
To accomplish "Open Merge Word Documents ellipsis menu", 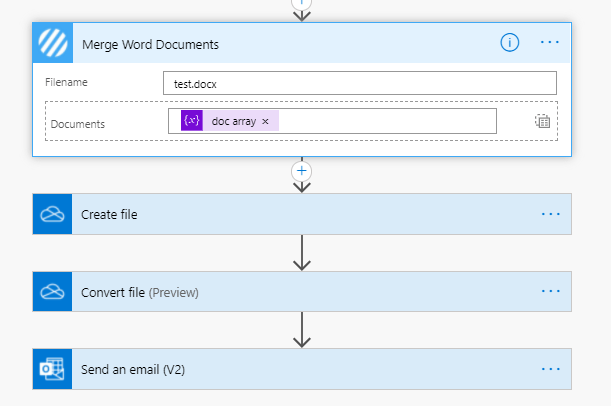I will tap(550, 42).
